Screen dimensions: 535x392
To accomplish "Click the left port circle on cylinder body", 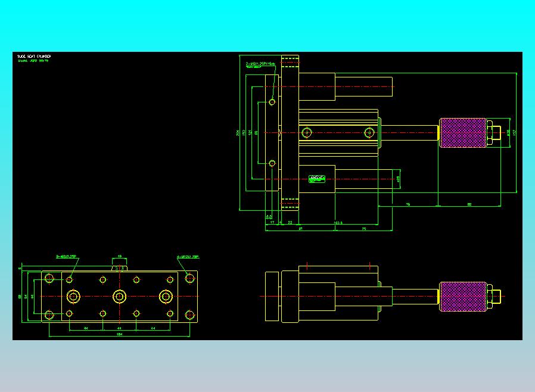I will [307, 133].
